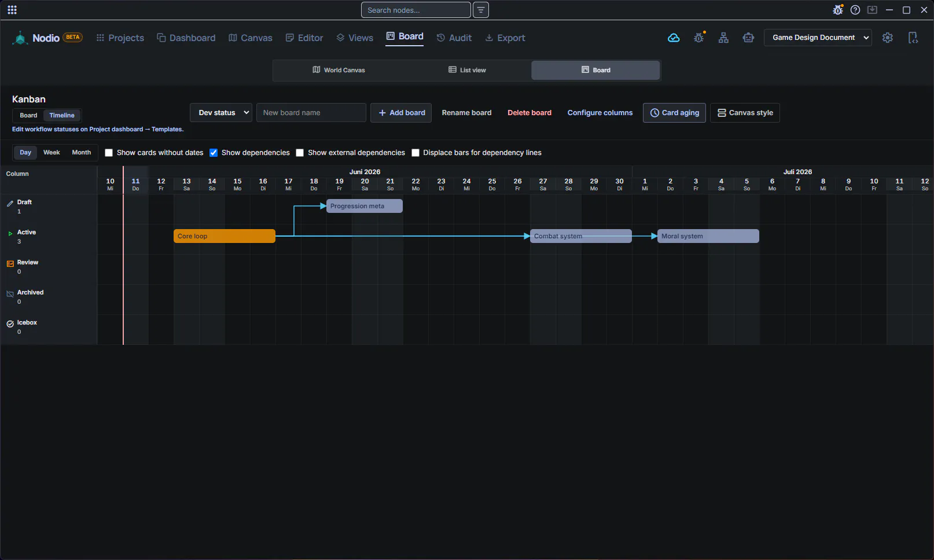Screen dimensions: 934x560
Task: Enable Show cards without dates
Action: coord(109,153)
